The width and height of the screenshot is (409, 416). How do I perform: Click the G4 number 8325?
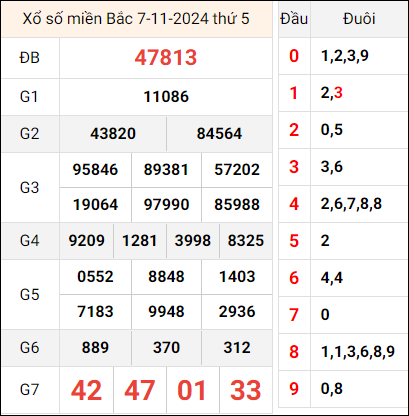[246, 241]
